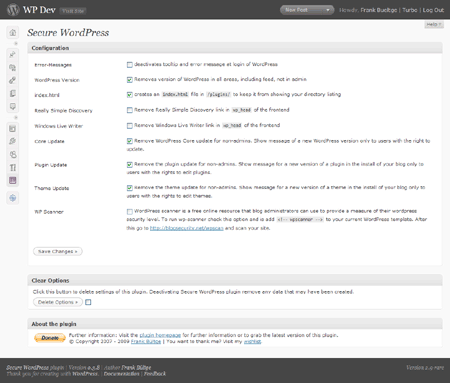
Task: Click the WordPress logo in header
Action: coord(13,9)
